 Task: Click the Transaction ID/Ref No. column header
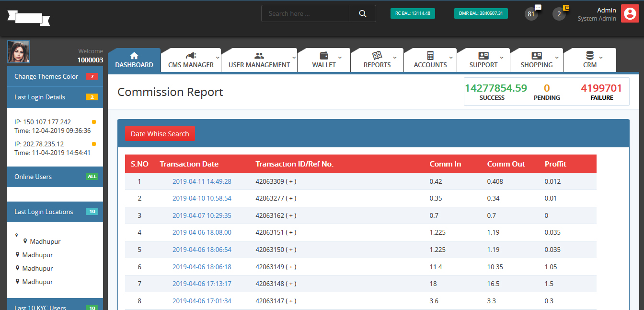coord(294,164)
